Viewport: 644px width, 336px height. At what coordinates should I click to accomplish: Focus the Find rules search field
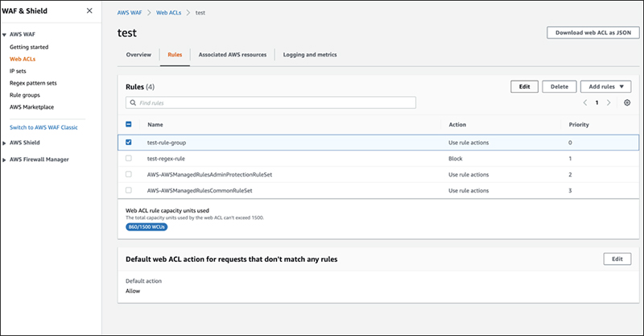[x=274, y=103]
